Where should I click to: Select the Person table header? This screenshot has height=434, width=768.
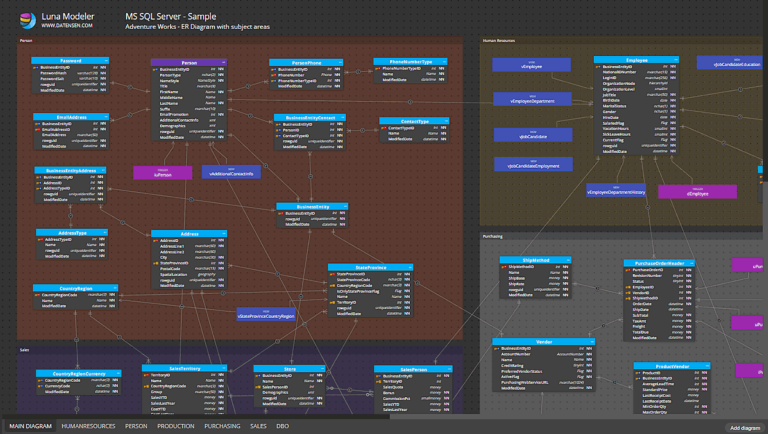pyautogui.click(x=189, y=62)
